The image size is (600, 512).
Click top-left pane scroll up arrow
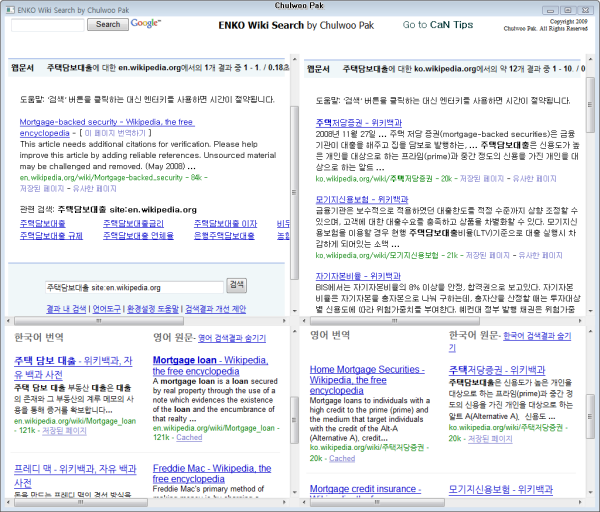pos(294,60)
